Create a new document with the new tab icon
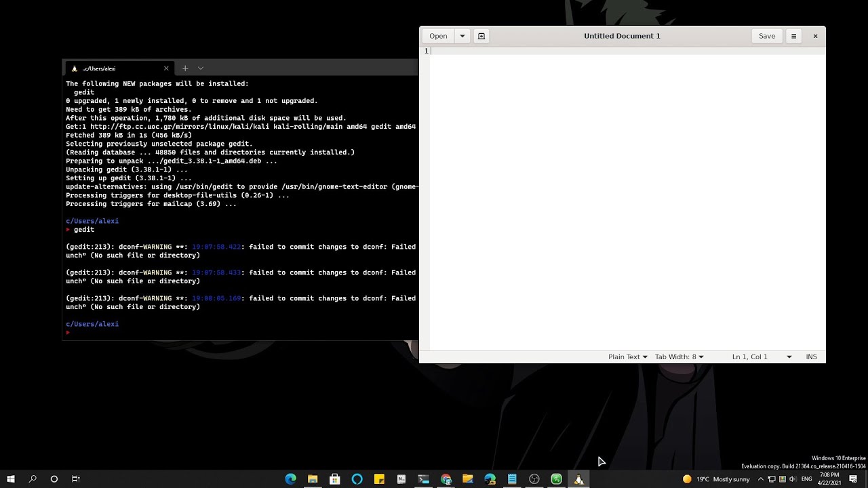868x488 pixels. [481, 36]
